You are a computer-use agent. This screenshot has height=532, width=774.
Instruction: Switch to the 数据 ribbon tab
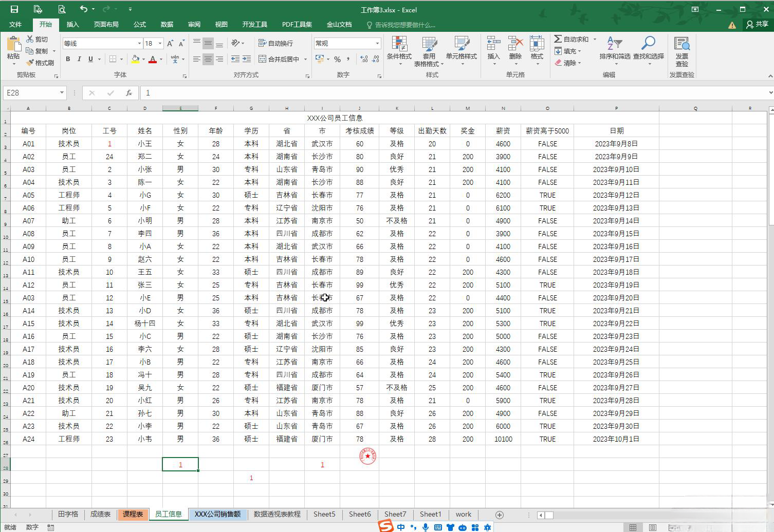167,24
